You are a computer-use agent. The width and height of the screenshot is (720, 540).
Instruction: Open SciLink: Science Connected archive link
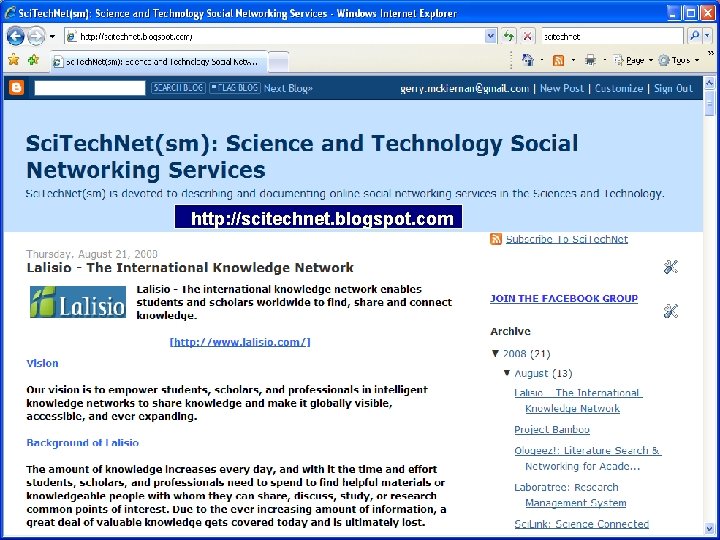click(x=581, y=523)
